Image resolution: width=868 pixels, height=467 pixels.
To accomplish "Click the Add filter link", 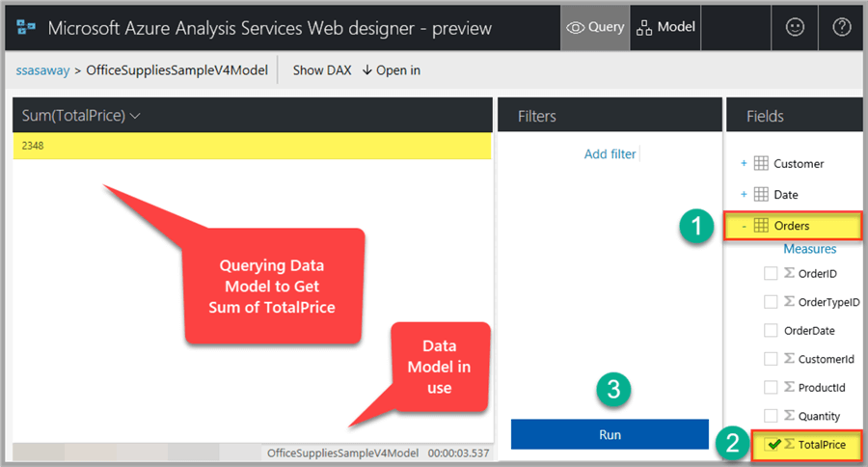I will (610, 154).
